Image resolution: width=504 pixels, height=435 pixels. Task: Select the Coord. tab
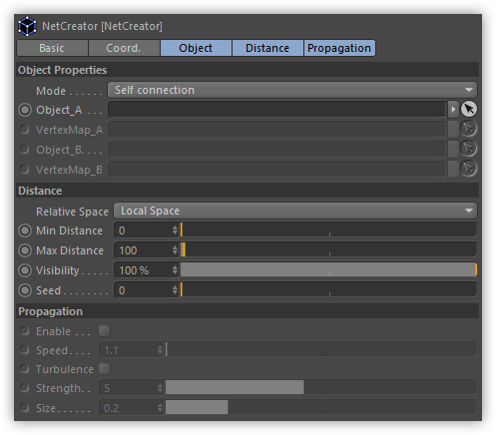(124, 48)
